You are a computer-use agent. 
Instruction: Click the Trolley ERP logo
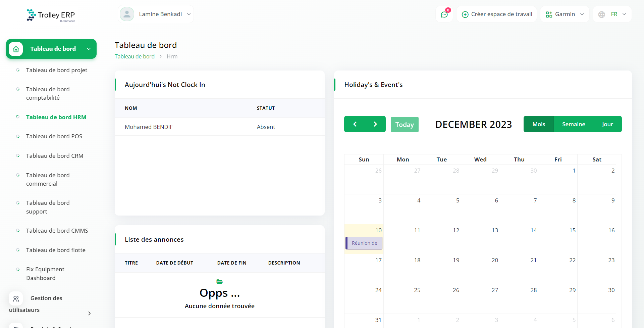pyautogui.click(x=51, y=15)
